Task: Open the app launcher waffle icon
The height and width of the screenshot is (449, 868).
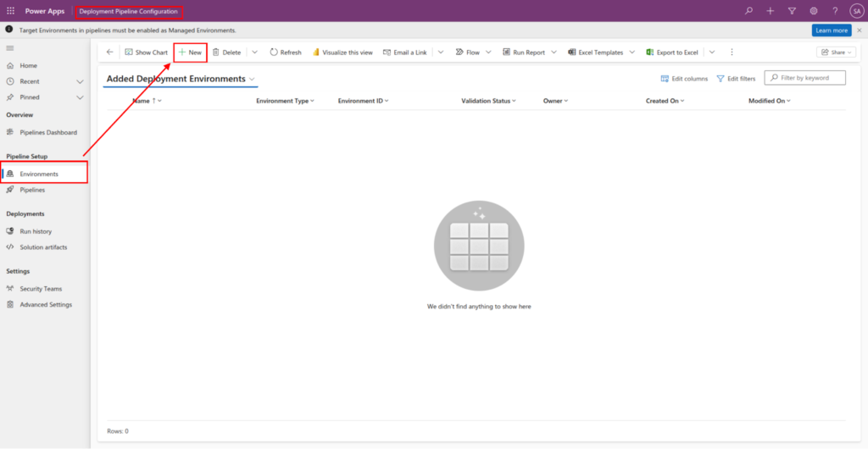Action: (11, 11)
